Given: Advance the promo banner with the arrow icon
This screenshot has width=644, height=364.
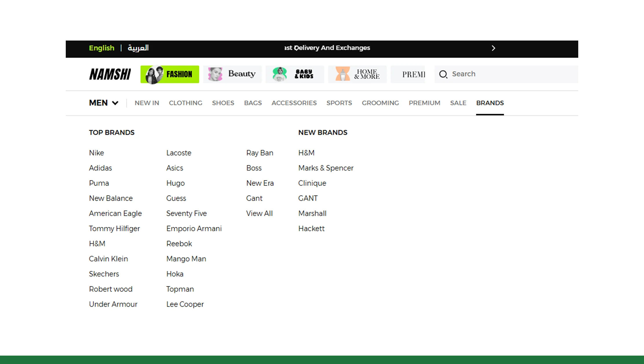Looking at the screenshot, I should pos(493,48).
